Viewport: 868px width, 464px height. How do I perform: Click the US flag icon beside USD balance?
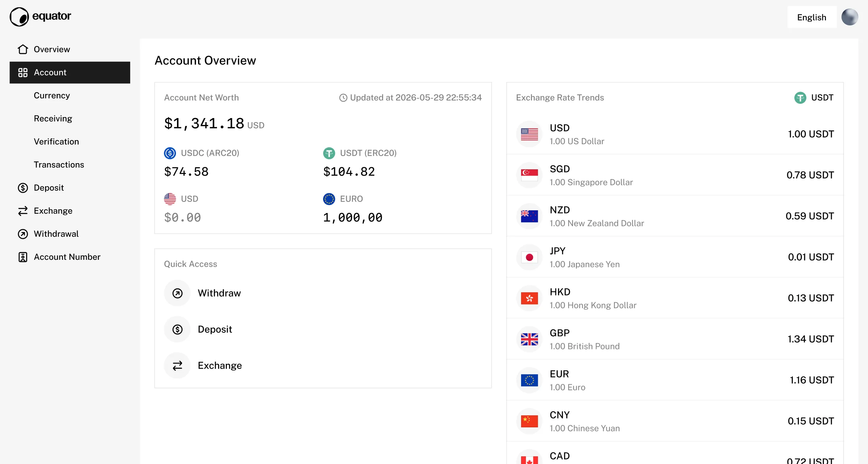point(170,199)
